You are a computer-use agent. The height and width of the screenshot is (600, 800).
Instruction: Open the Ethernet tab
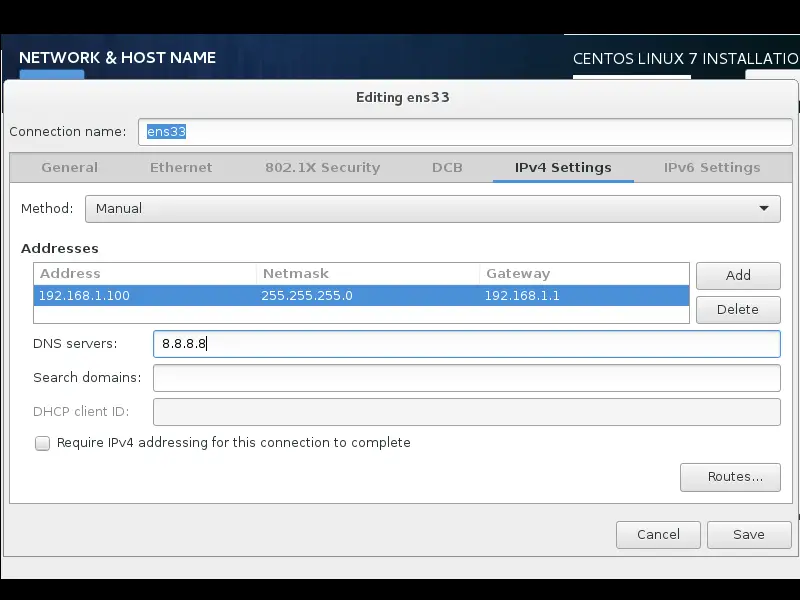point(181,167)
